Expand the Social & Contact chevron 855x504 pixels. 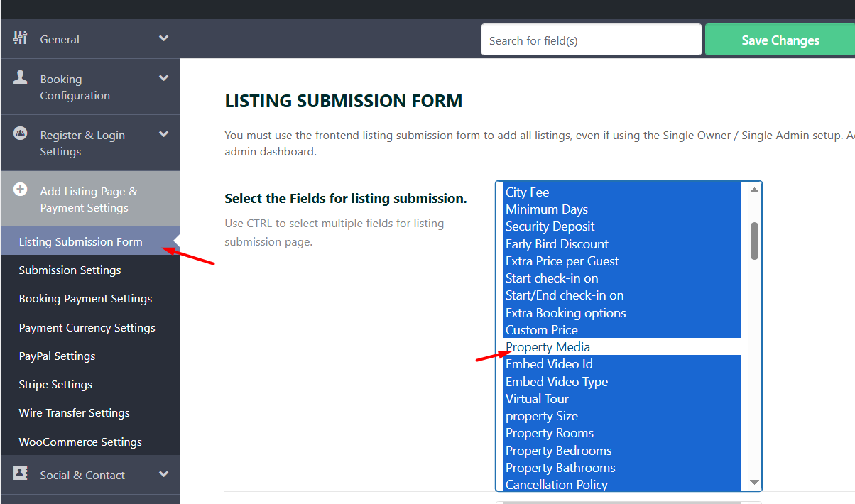point(164,475)
